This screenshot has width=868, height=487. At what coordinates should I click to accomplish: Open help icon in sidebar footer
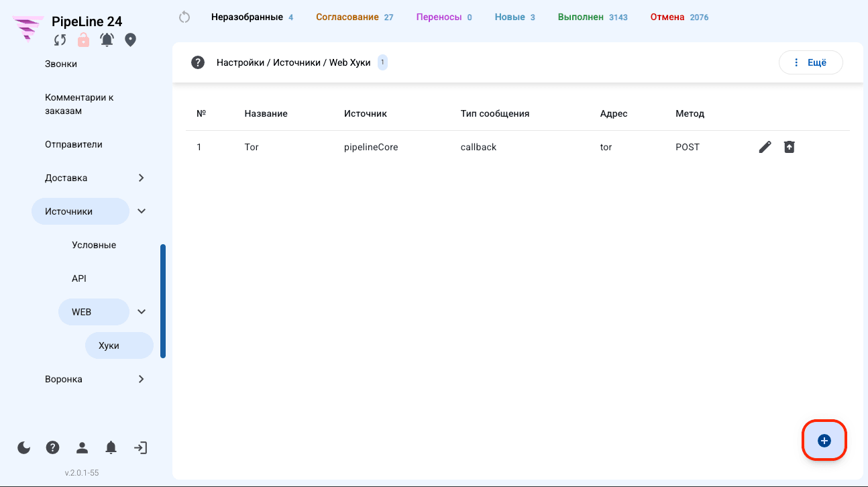click(53, 447)
